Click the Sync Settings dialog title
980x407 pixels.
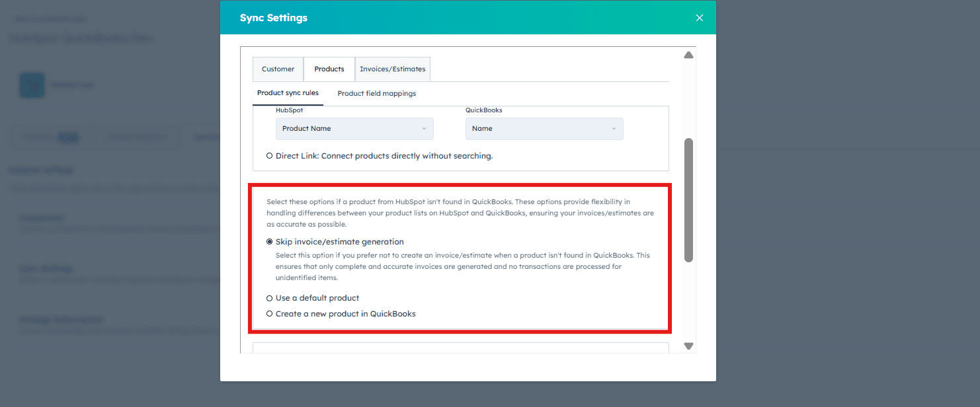[274, 18]
